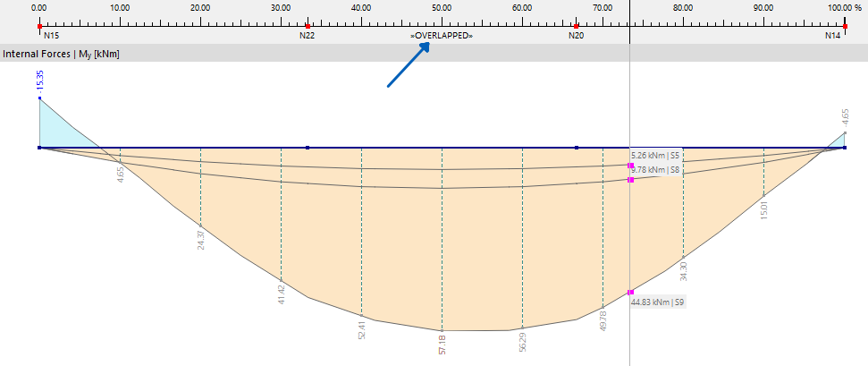Select the 9.78 kNm | S8 result label
The width and height of the screenshot is (868, 366).
pyautogui.click(x=655, y=170)
